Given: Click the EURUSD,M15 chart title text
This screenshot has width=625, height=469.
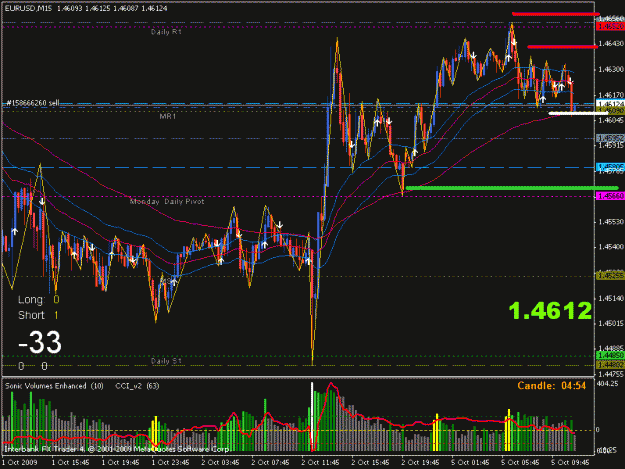Looking at the screenshot, I should tap(28, 8).
